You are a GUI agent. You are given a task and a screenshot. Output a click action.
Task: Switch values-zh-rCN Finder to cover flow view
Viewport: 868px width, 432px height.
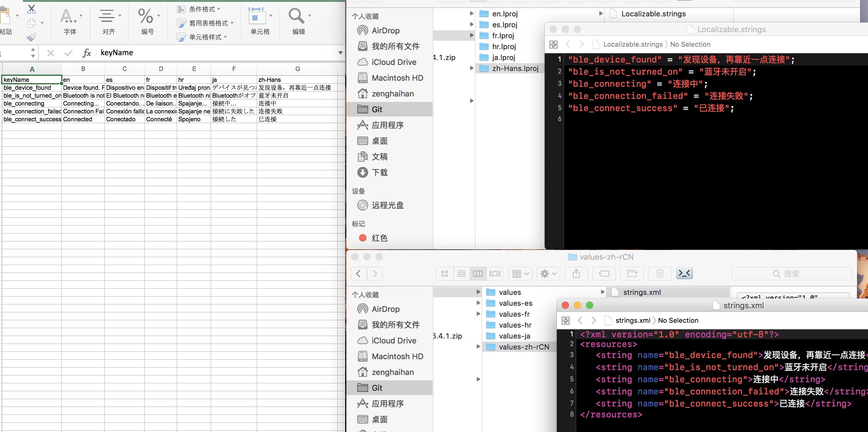pos(495,273)
